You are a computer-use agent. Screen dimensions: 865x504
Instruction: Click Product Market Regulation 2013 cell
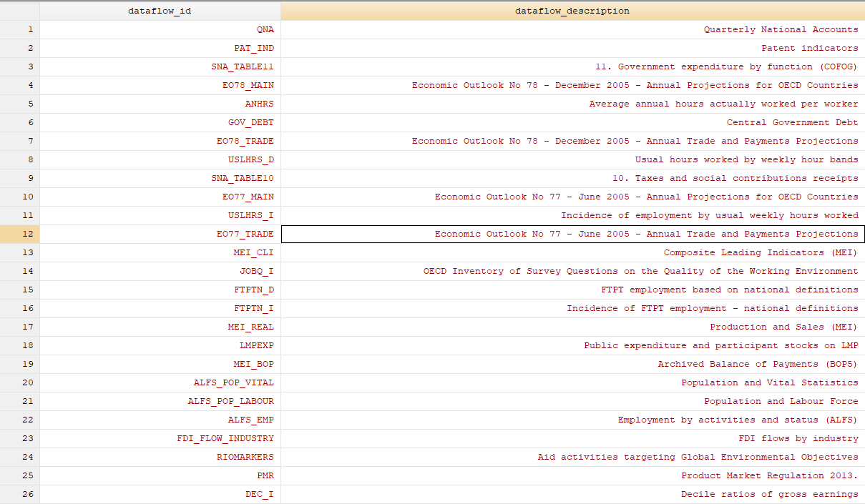pyautogui.click(x=572, y=475)
